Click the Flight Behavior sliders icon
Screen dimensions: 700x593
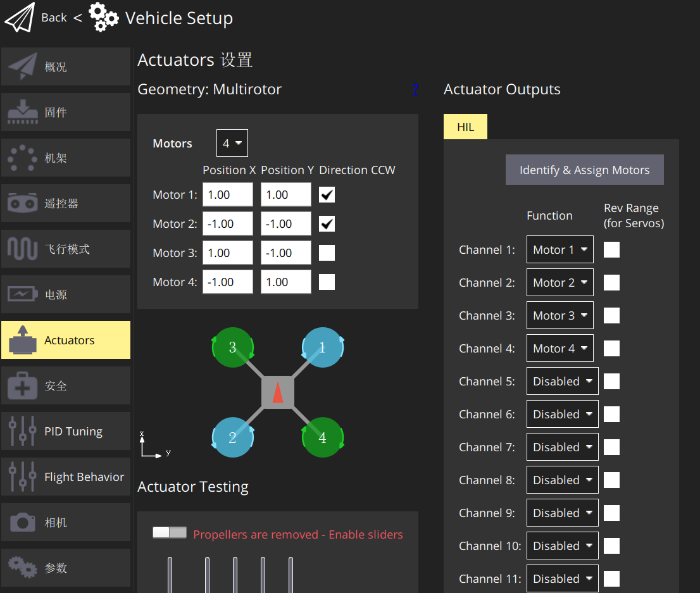(22, 477)
